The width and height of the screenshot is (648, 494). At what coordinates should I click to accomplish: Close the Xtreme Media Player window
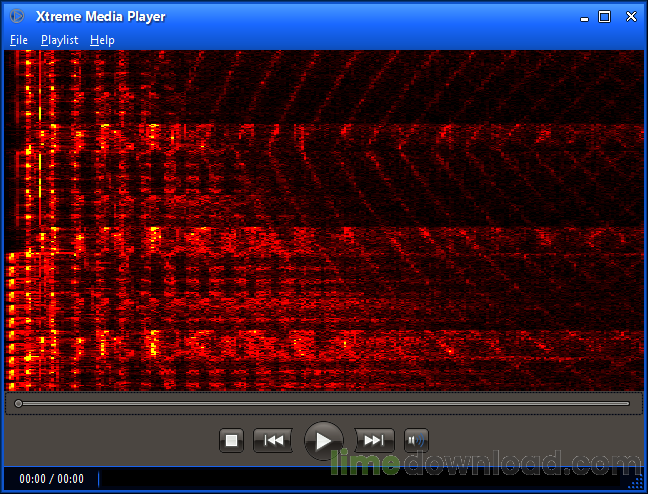(631, 17)
